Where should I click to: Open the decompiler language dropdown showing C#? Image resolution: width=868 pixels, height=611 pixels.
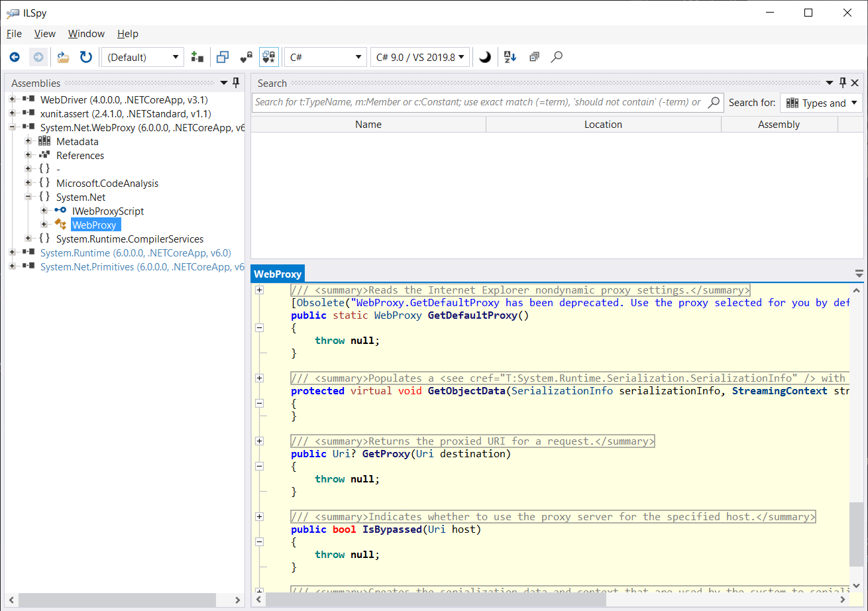325,57
